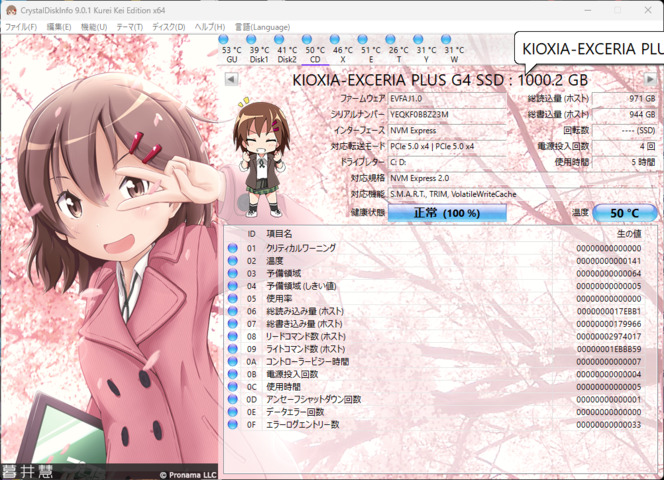This screenshot has height=480, width=664.
Task: Click status orb for ID 0C row
Action: [232, 387]
